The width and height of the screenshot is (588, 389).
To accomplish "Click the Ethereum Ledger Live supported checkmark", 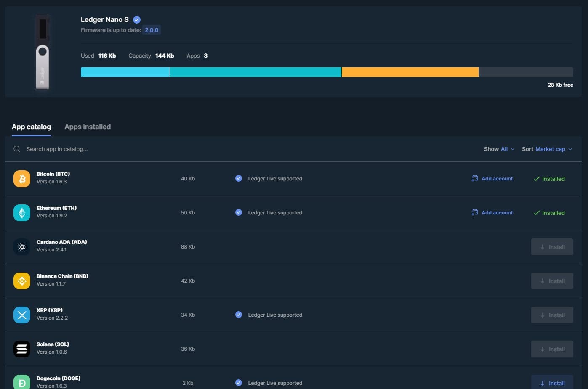I will [239, 212].
